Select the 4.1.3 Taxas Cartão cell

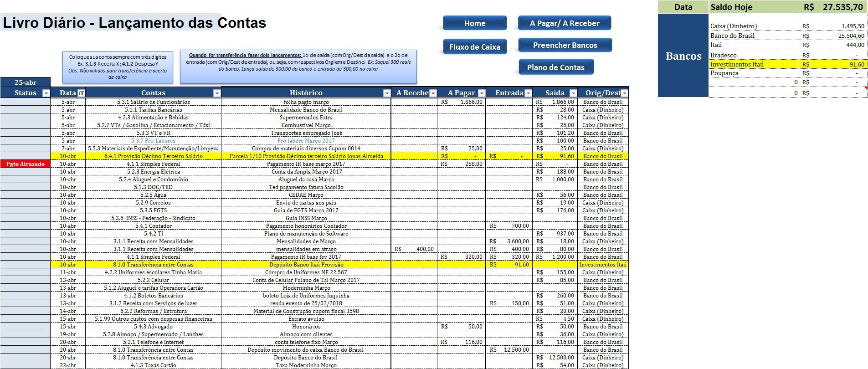[153, 365]
